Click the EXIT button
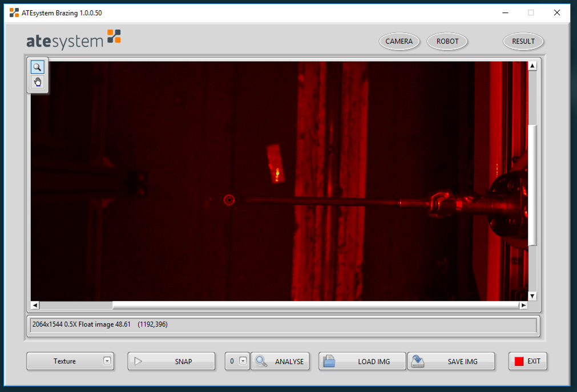 point(527,361)
